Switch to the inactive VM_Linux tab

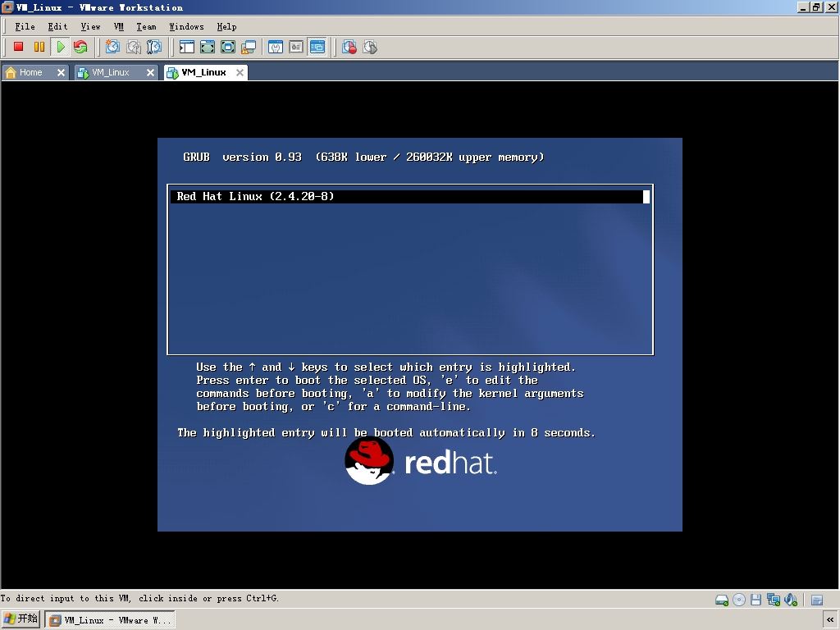click(x=111, y=72)
